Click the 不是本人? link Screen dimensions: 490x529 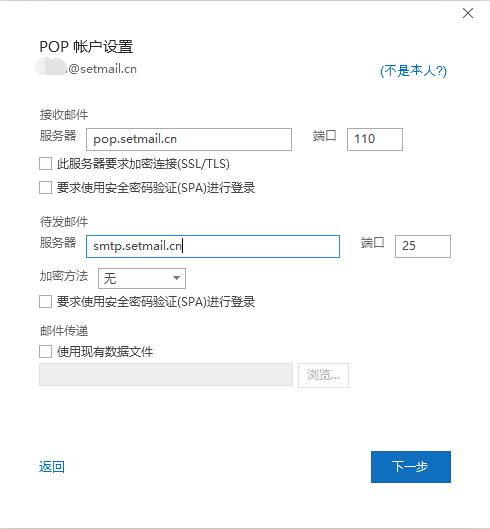point(413,71)
